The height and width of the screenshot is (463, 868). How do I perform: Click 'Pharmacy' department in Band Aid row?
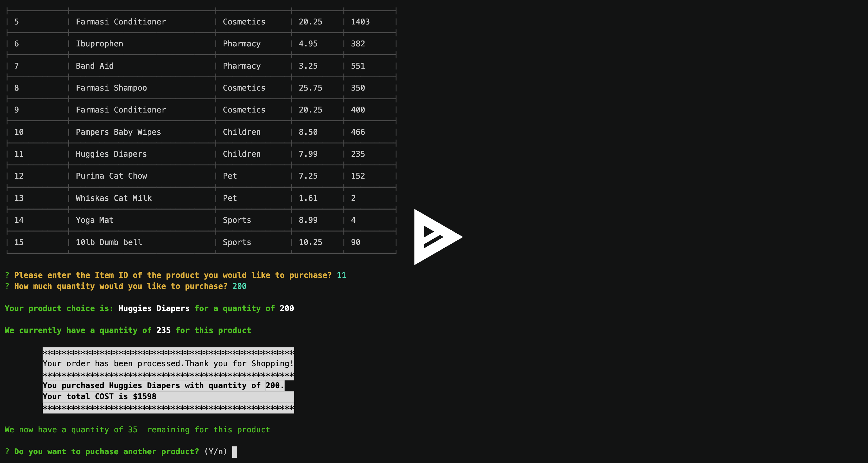(x=242, y=66)
